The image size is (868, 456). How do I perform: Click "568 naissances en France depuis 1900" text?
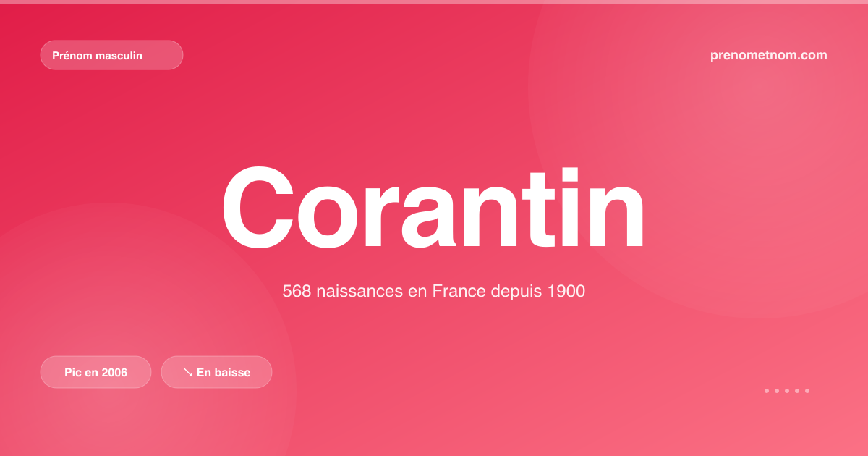433,292
